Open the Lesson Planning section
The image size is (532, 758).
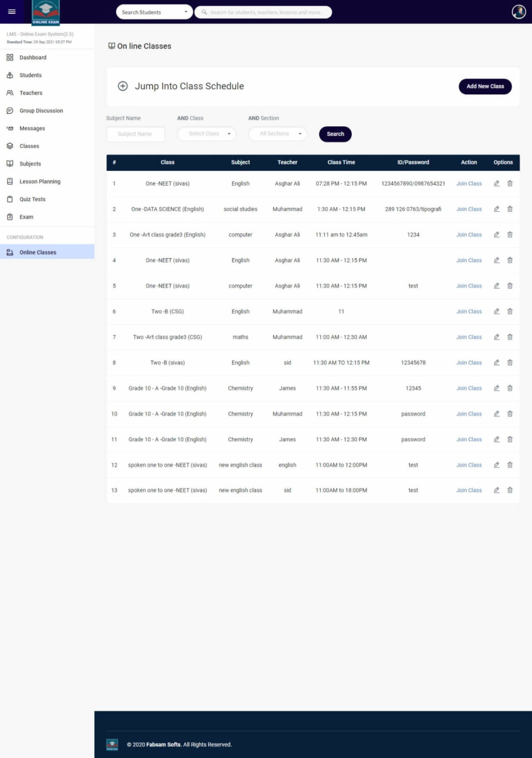pos(9,181)
